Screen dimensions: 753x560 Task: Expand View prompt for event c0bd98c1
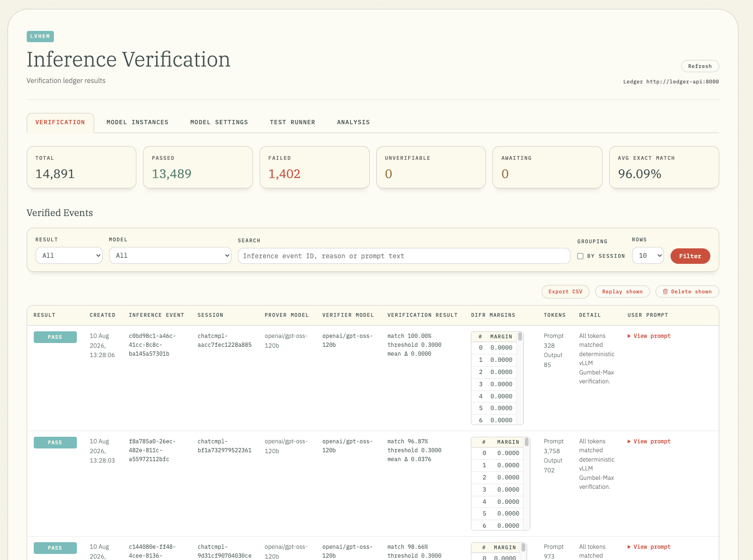[x=649, y=336]
